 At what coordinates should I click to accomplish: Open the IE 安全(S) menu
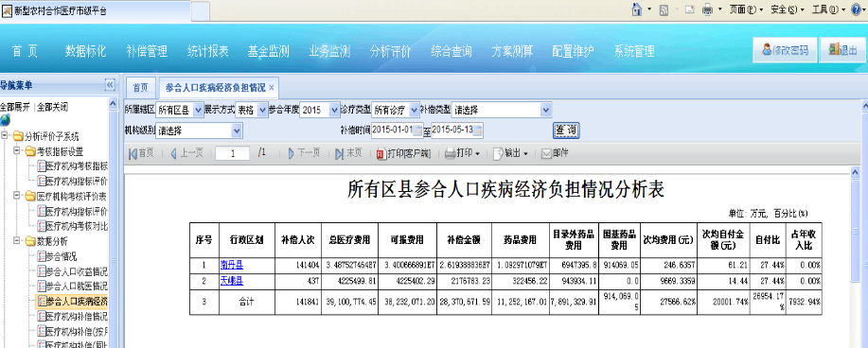[788, 9]
